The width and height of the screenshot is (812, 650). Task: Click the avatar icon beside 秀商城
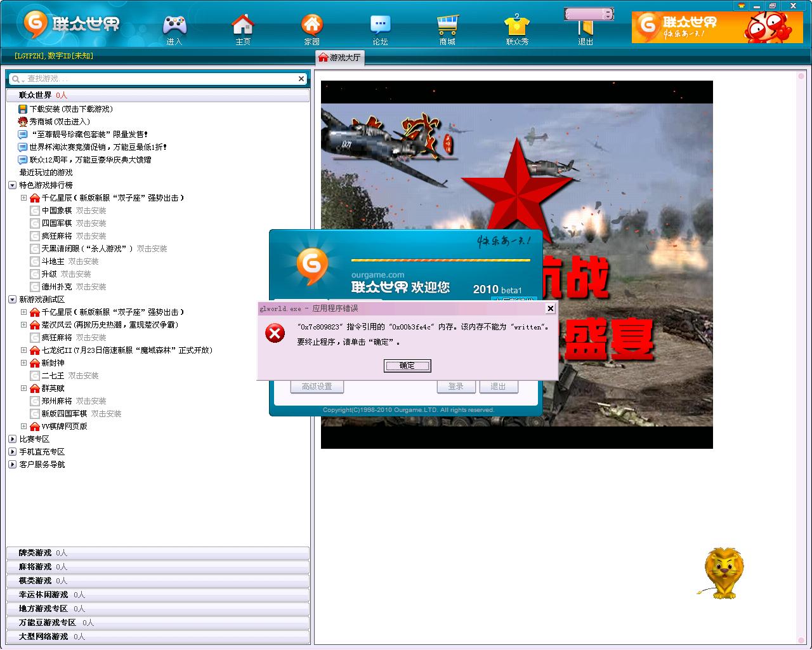click(23, 122)
